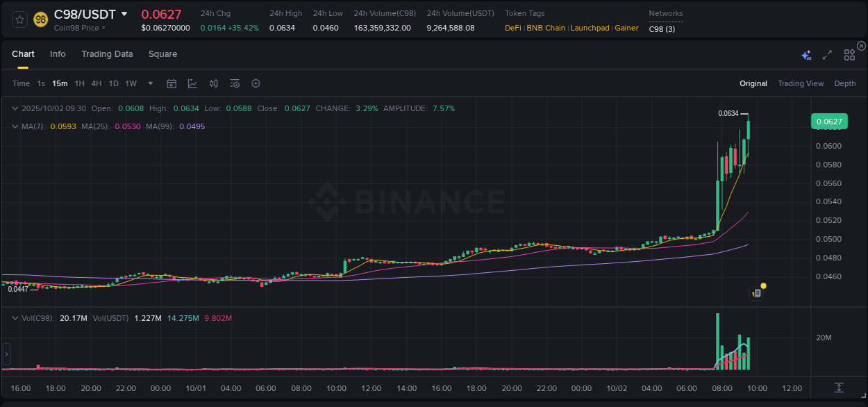
Task: Click the green 0.0627 price label
Action: (829, 121)
